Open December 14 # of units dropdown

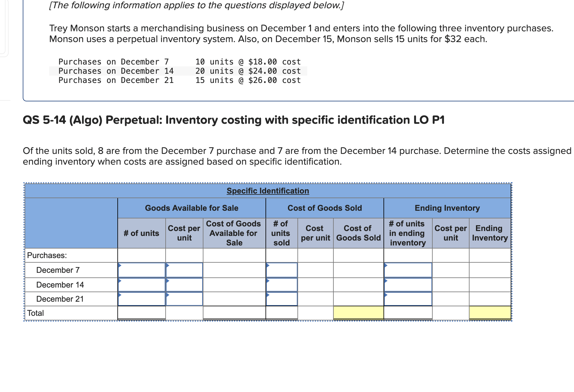[142, 285]
